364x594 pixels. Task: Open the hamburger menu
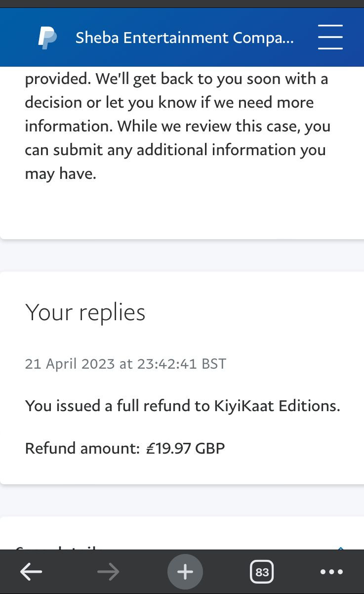click(x=330, y=37)
